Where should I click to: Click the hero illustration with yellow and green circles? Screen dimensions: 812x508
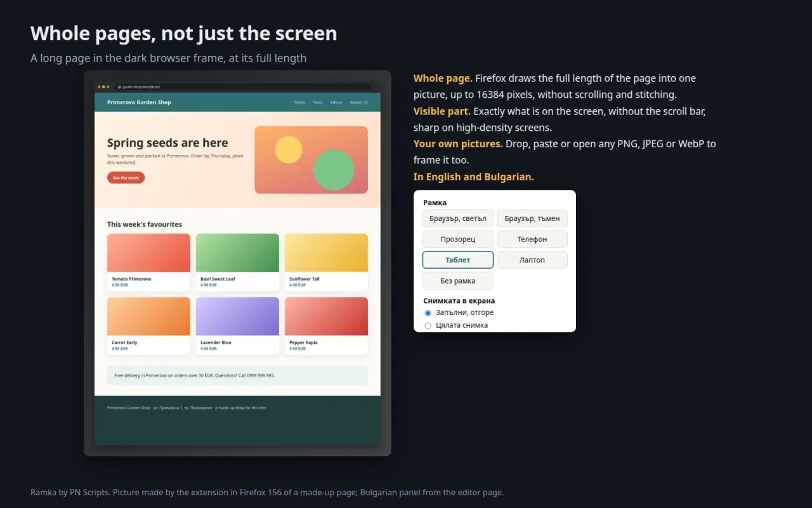tap(311, 159)
